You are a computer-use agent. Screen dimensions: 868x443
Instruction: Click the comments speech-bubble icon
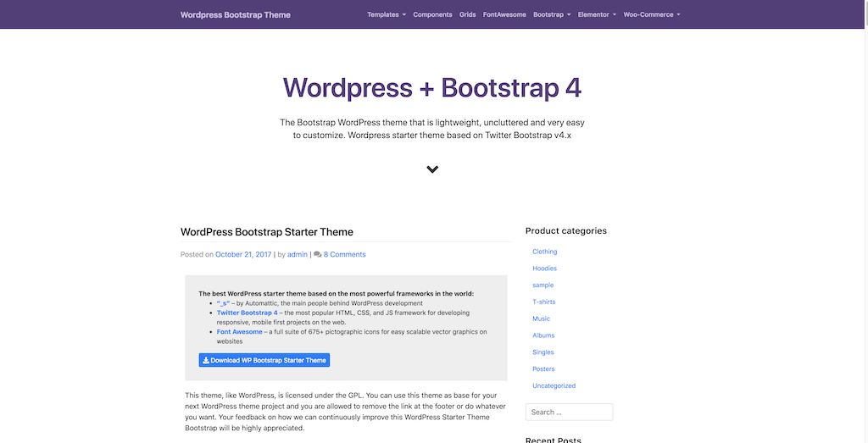point(317,254)
